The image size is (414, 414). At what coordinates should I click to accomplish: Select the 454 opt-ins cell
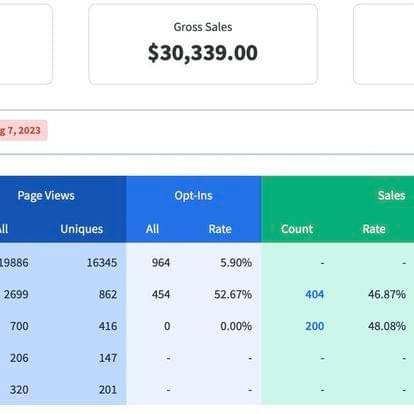161,294
